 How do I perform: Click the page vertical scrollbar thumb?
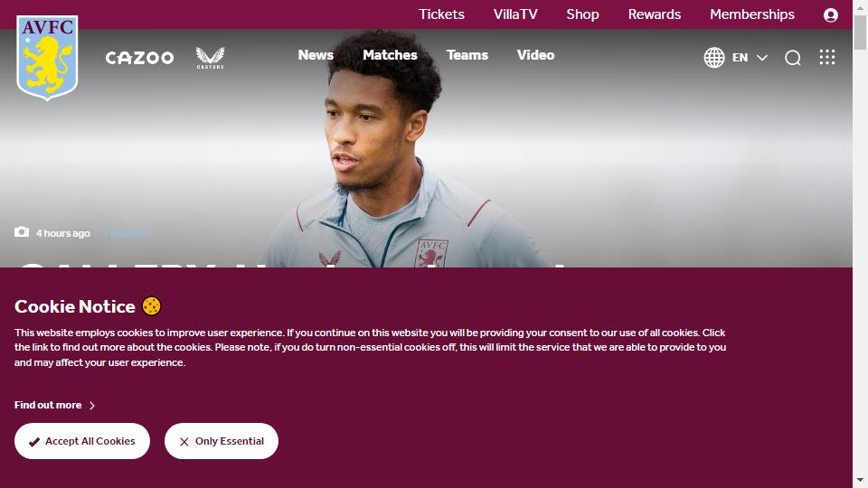tap(860, 33)
